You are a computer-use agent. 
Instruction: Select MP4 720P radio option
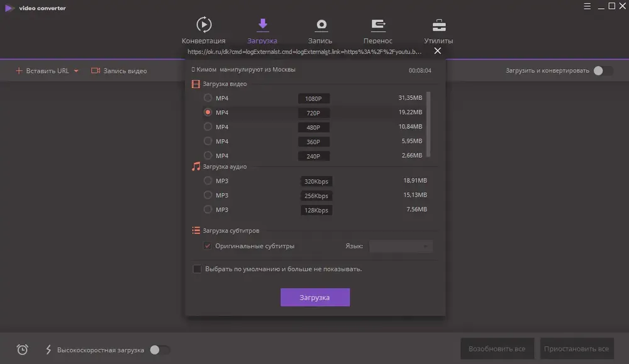pyautogui.click(x=208, y=113)
